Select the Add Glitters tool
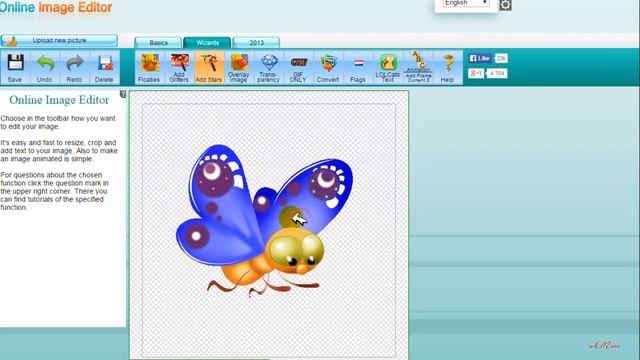640x360 pixels. pos(179,67)
